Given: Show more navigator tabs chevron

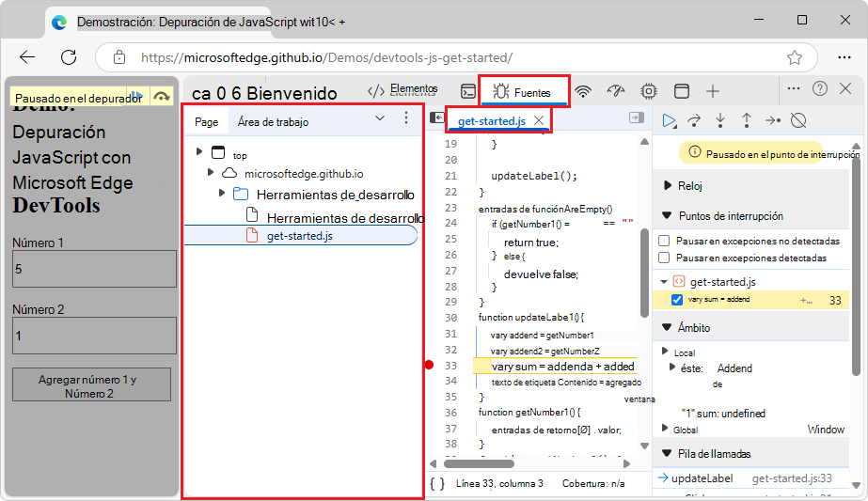Looking at the screenshot, I should click(380, 117).
